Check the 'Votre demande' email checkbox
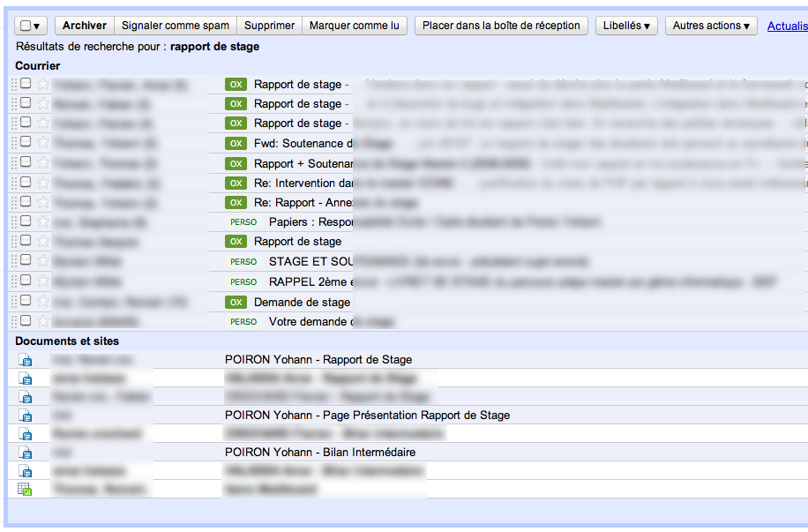Image resolution: width=808 pixels, height=532 pixels. pos(26,321)
